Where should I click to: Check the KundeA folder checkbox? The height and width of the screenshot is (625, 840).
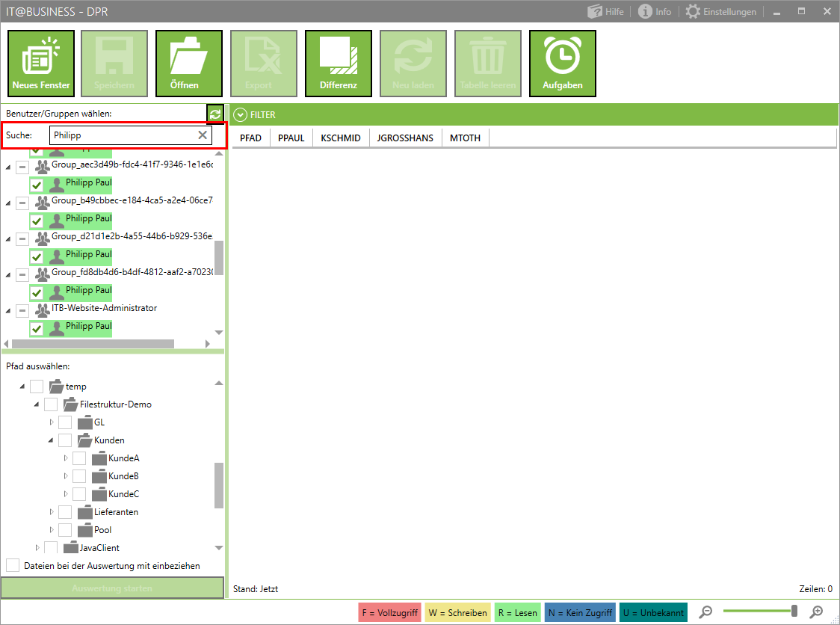[x=79, y=458]
